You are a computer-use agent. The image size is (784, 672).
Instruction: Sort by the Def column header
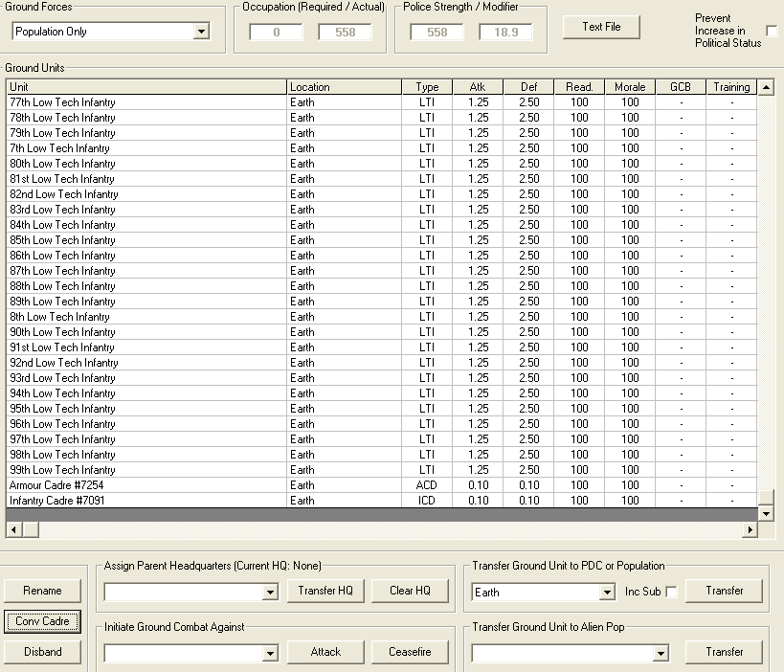tap(529, 87)
